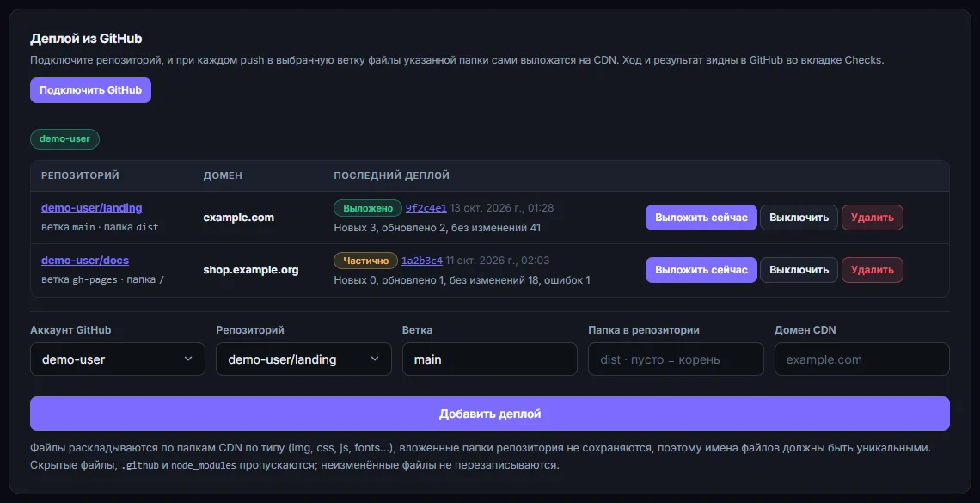Click the Аккаунт GitHub field label
The width and height of the screenshot is (980, 503).
[70, 330]
